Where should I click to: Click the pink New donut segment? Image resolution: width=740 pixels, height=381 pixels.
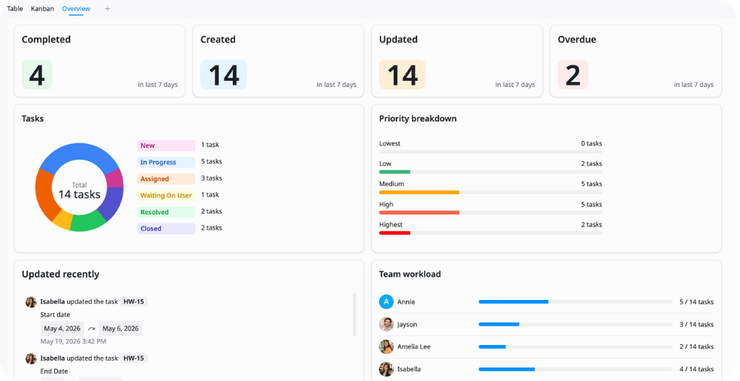pos(115,178)
